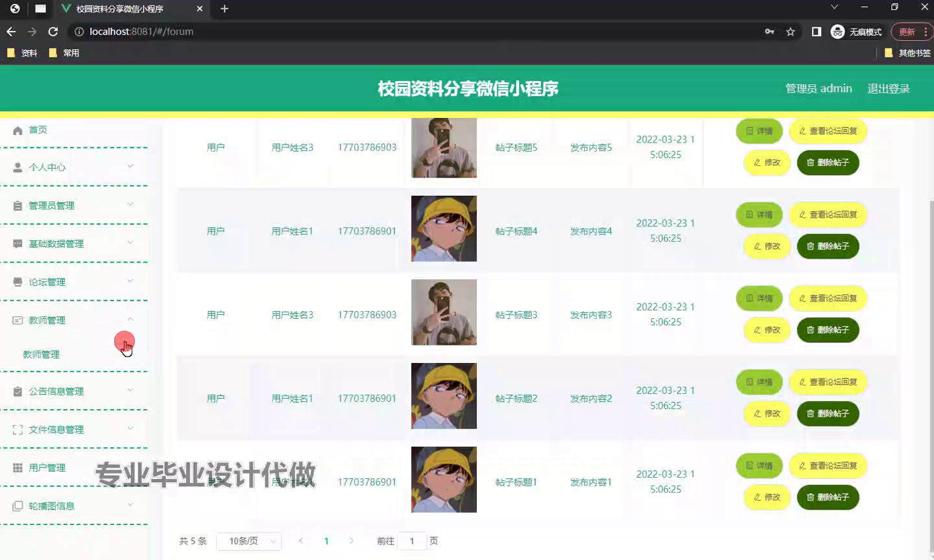This screenshot has width=934, height=560.
Task: Go back with the browser back arrow
Action: [11, 31]
